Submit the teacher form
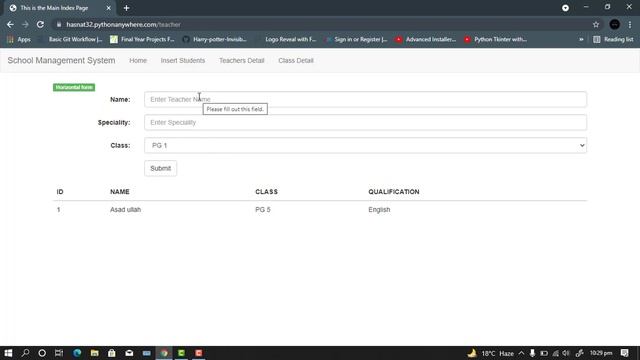Viewport: 640px width, 360px height. (160, 168)
